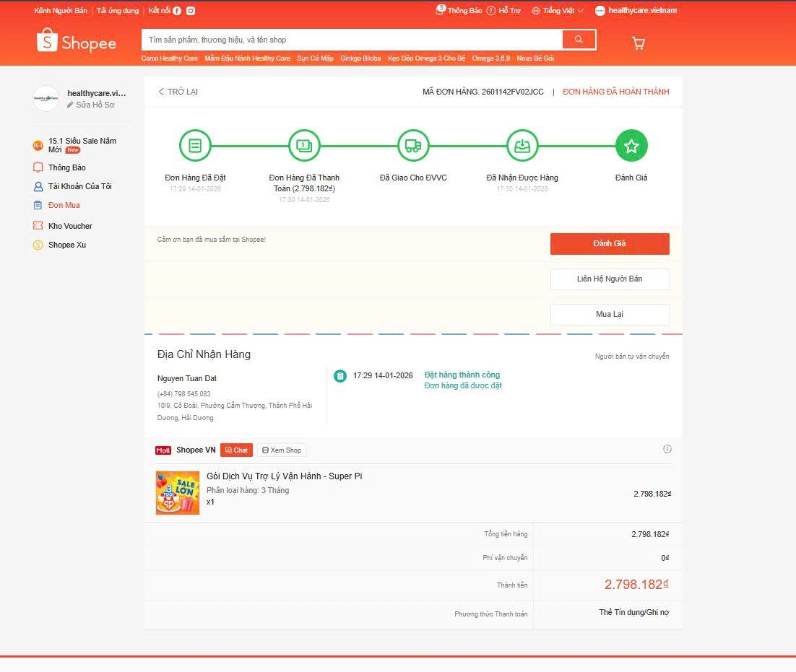Screen dimensions: 796x672
Task: Click Thẻ Tín dụng/Ghi nợ payment method
Action: (633, 612)
